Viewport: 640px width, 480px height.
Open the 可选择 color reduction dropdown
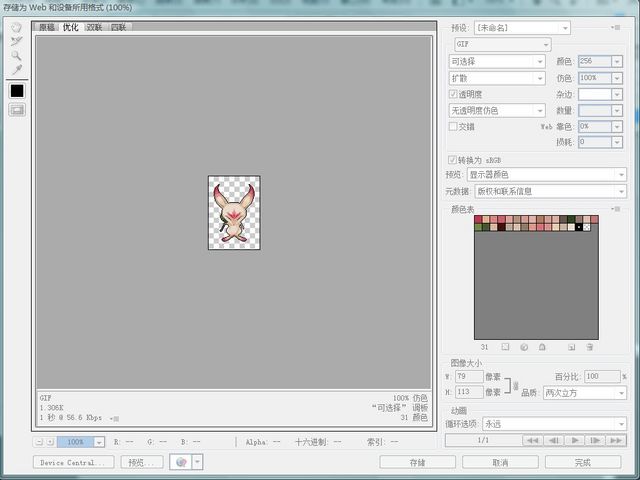(497, 62)
